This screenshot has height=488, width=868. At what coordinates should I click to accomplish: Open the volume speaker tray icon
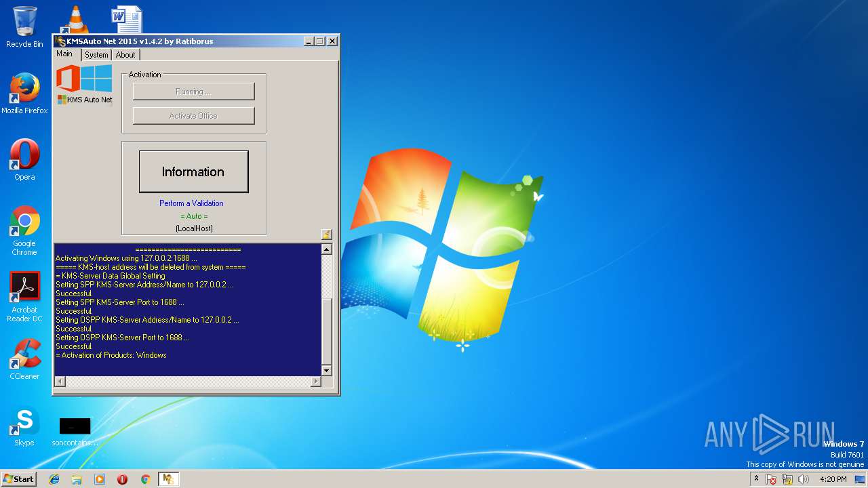click(x=804, y=479)
